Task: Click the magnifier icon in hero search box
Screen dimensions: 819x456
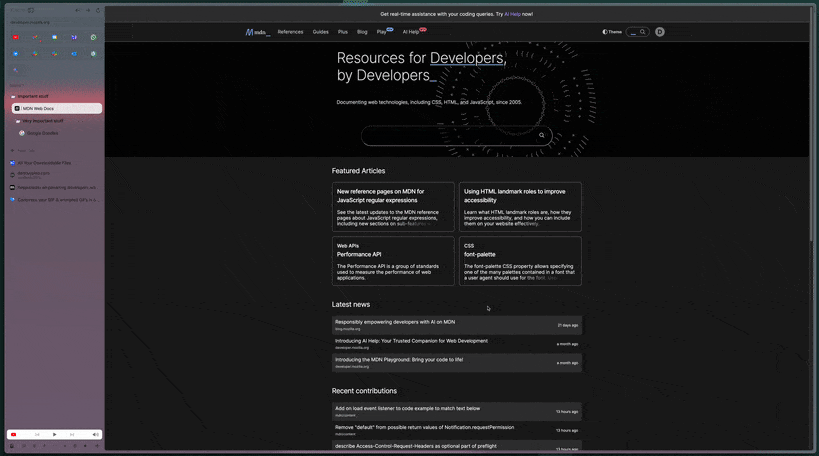Action: click(542, 135)
